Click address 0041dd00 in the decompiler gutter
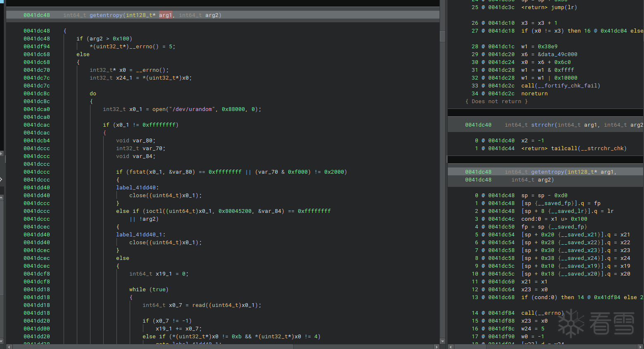 [37, 329]
